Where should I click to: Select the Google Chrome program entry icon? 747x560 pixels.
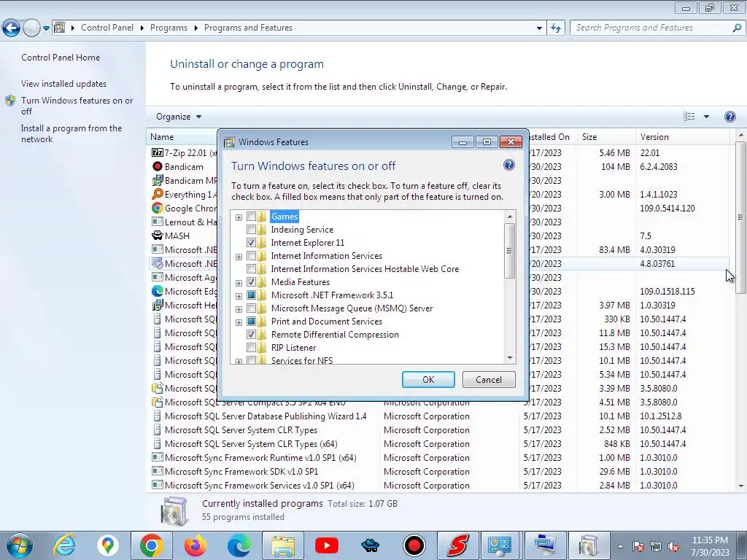pos(158,208)
